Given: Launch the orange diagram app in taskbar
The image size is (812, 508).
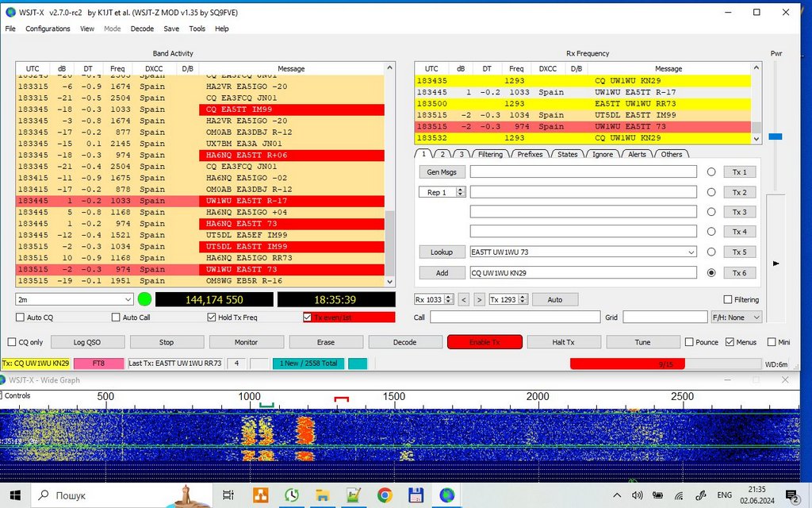Looking at the screenshot, I should point(260,495).
